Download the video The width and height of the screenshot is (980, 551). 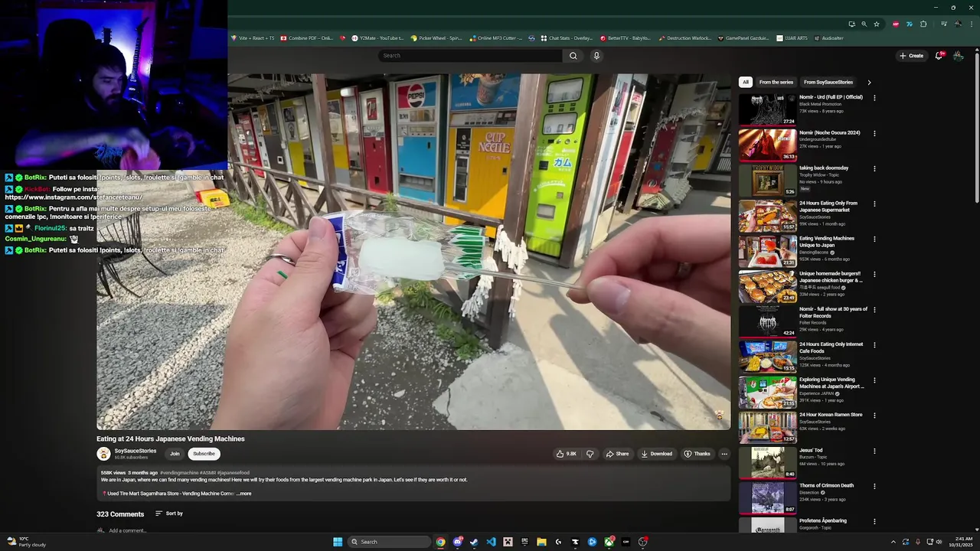pos(657,454)
